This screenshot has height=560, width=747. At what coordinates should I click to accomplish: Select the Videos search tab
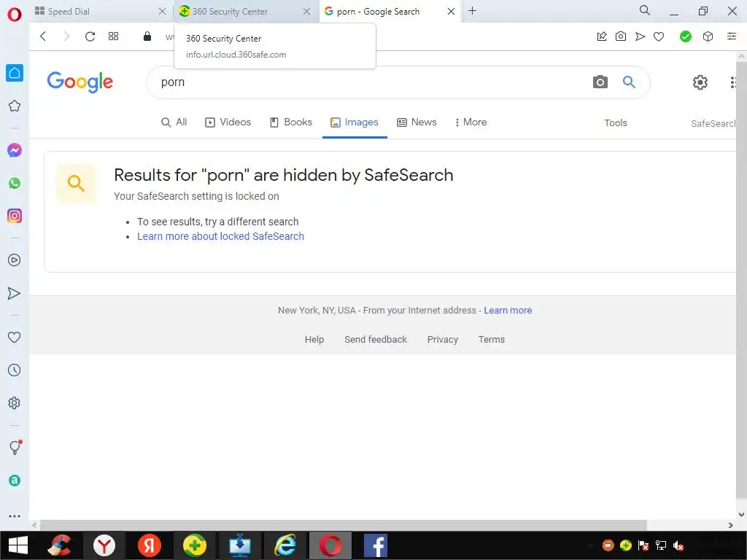[x=228, y=122]
